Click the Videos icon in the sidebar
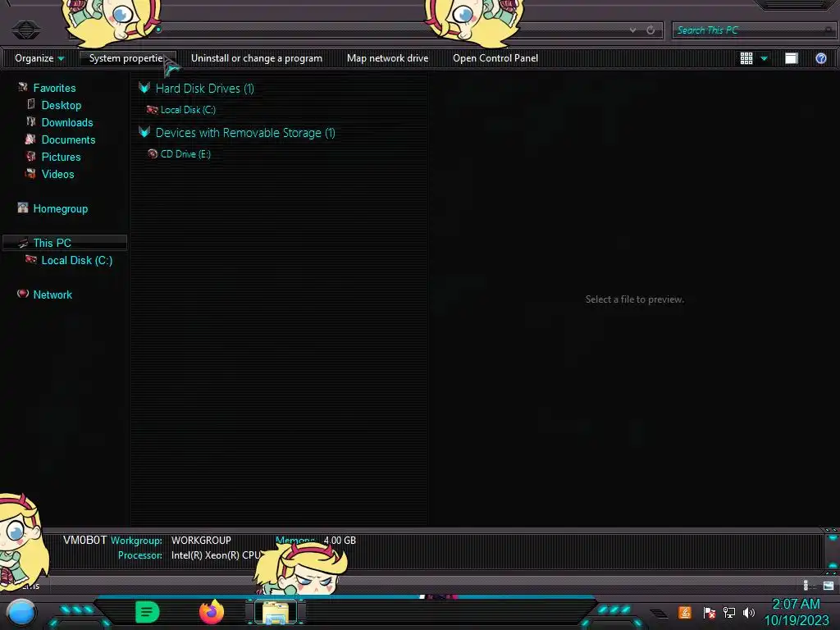The width and height of the screenshot is (840, 630). point(30,173)
